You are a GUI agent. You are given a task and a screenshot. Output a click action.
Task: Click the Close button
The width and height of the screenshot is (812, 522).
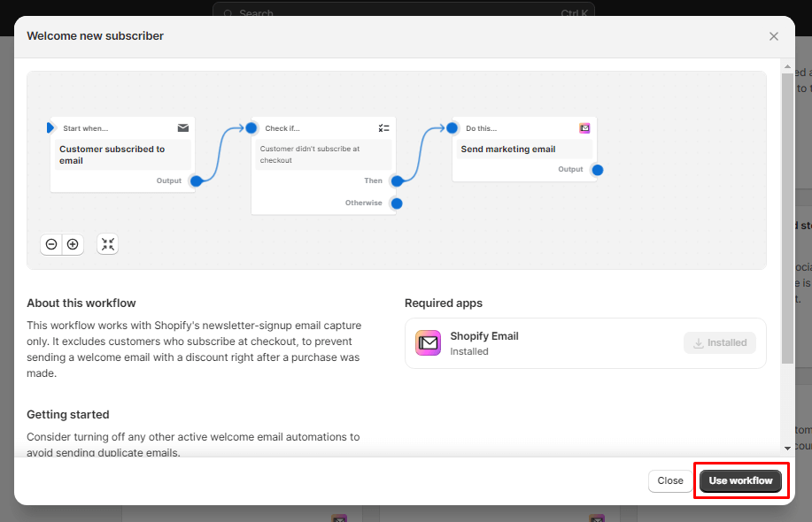[669, 480]
